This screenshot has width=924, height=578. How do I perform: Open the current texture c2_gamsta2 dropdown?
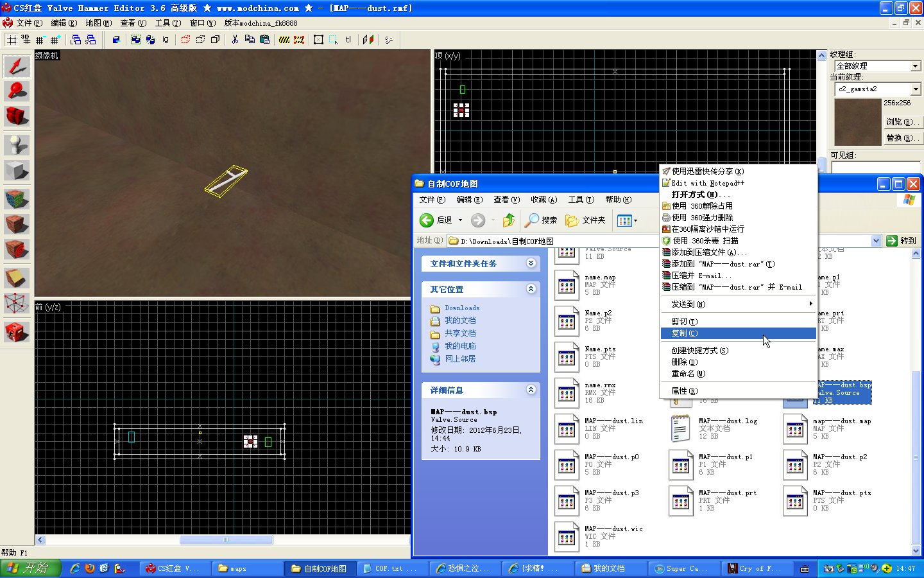tap(916, 89)
